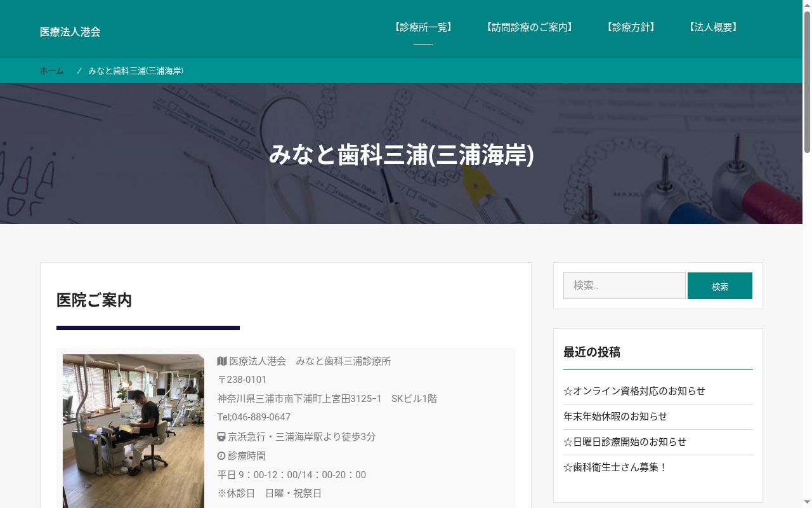This screenshot has width=812, height=508.
Task: Click the address line 神奈川県三浦市南下浦町上宮田3125−1
Action: [299, 399]
